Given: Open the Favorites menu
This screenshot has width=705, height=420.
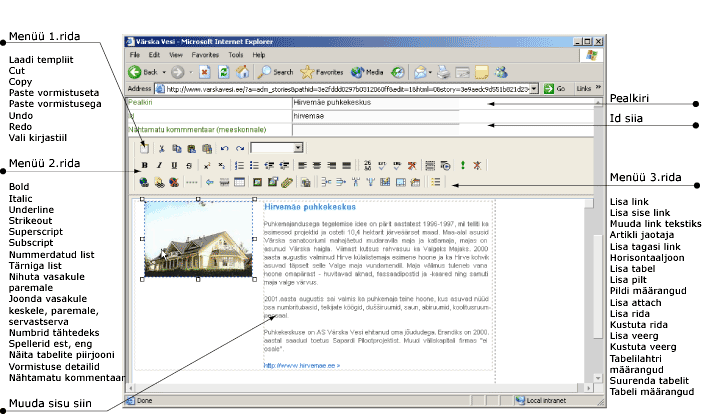Looking at the screenshot, I should click(205, 54).
